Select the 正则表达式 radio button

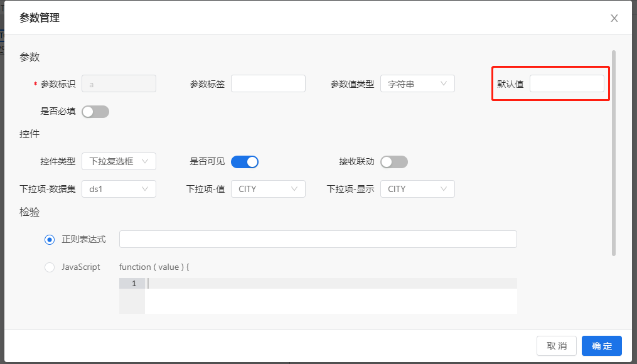point(50,240)
